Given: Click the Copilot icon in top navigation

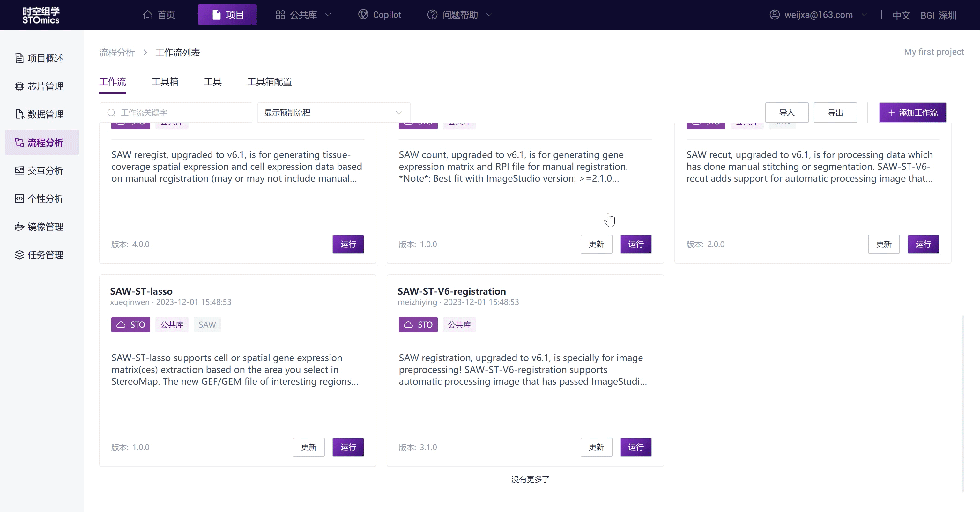Looking at the screenshot, I should 363,14.
